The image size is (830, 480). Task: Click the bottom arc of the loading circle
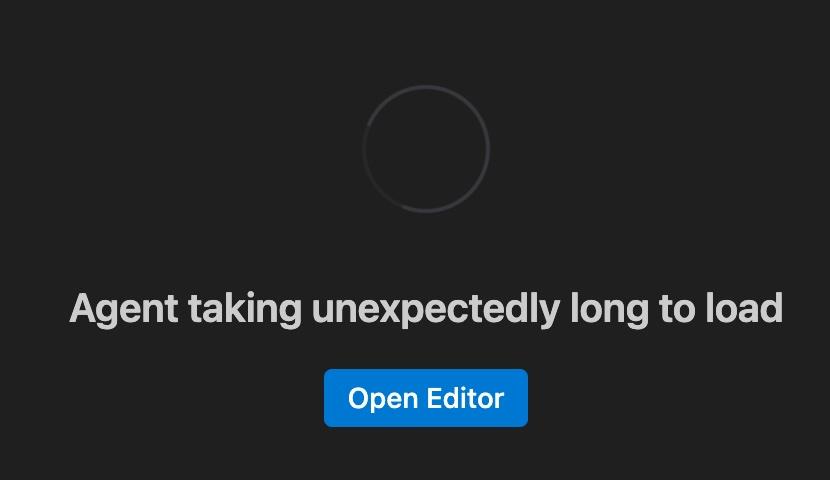[x=426, y=212]
